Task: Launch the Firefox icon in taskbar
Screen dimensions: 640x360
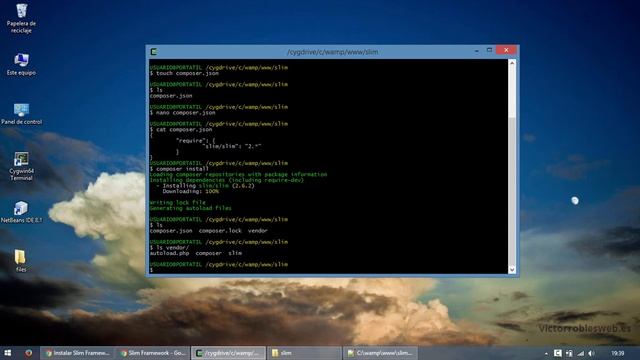Action: tap(29, 353)
